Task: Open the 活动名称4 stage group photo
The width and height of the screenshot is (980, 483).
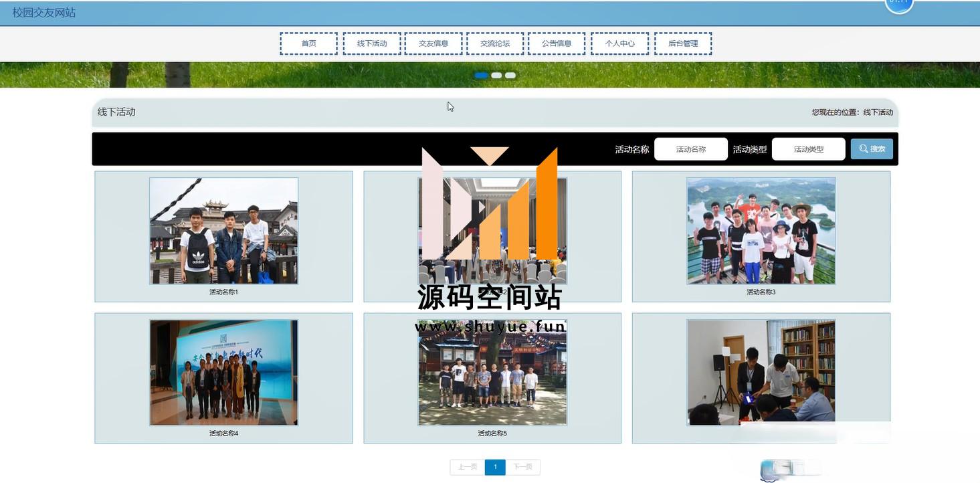Action: 223,373
